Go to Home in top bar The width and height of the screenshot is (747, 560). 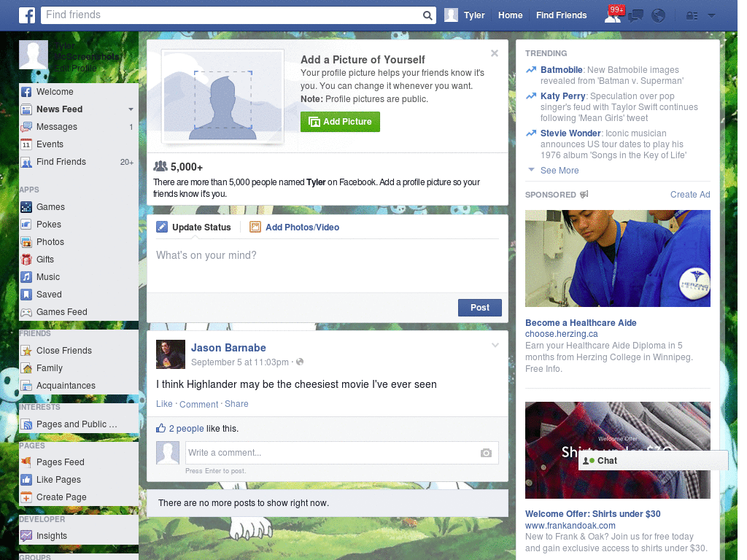coord(510,15)
